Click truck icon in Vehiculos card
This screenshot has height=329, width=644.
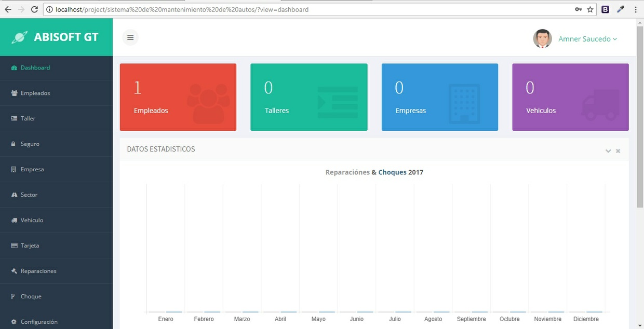pos(601,105)
